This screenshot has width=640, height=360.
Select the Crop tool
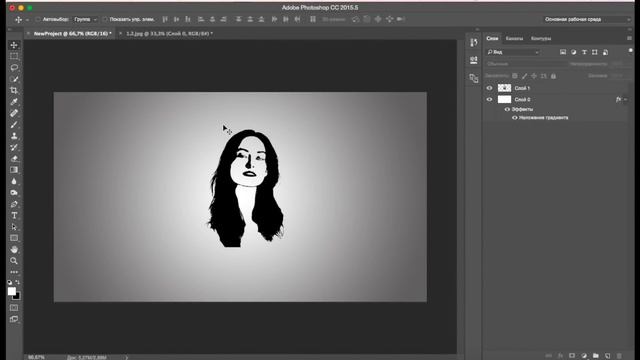coord(14,90)
